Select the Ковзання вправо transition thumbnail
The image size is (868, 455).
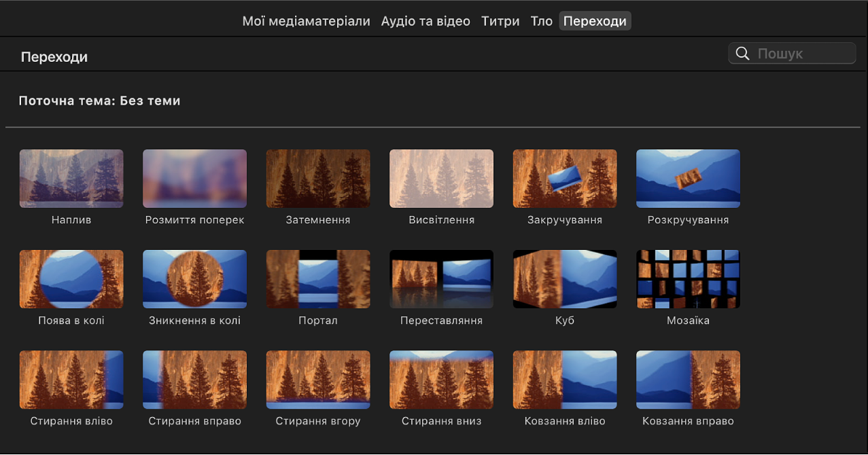[688, 380]
